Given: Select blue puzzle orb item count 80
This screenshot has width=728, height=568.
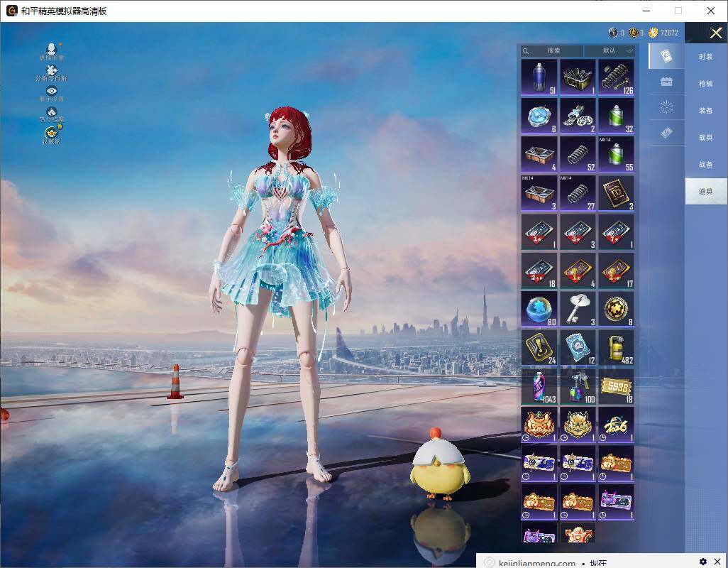Looking at the screenshot, I should (x=539, y=310).
